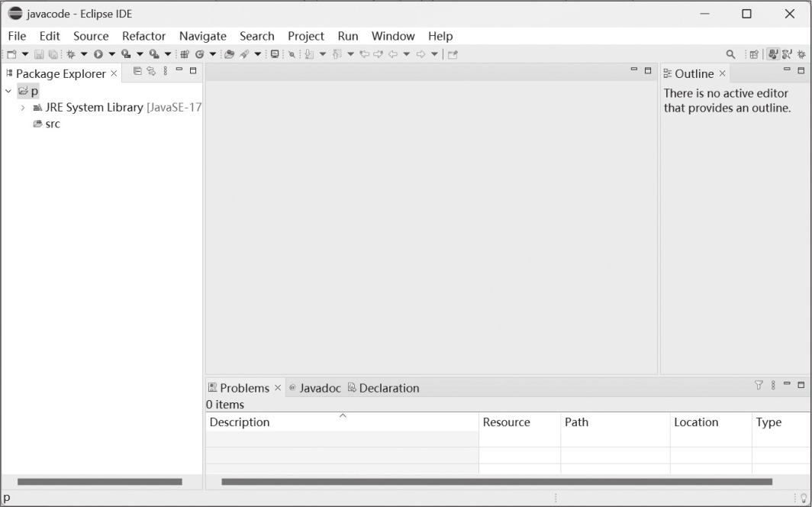Open the Debug launch dropdown arrow
The width and height of the screenshot is (812, 507).
click(84, 54)
